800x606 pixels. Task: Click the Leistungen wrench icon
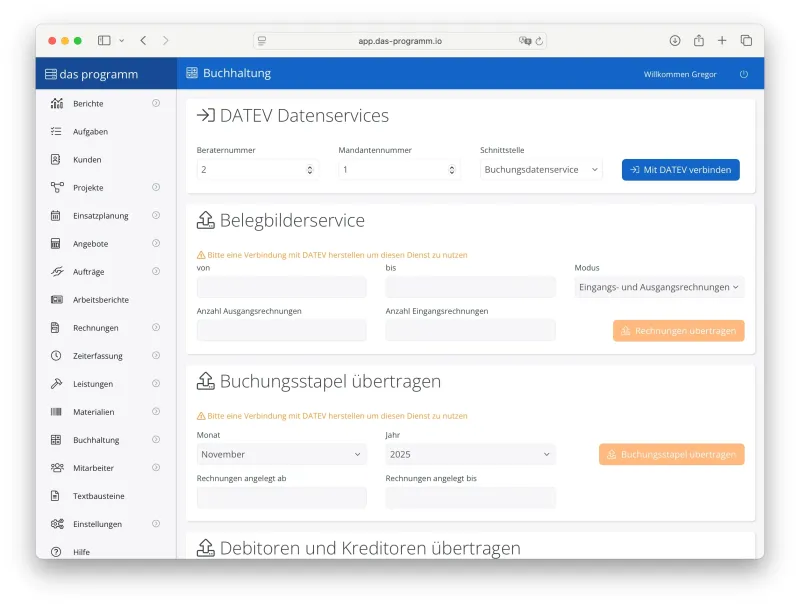coord(56,384)
